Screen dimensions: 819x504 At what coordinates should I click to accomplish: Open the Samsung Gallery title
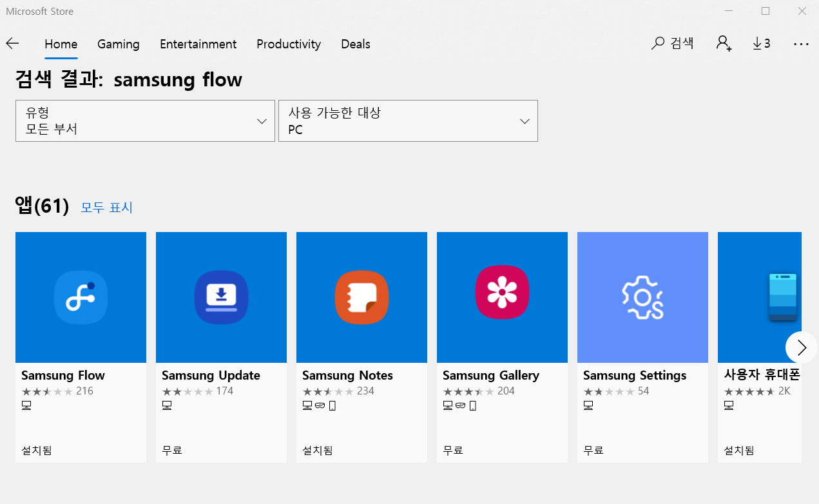tap(491, 375)
